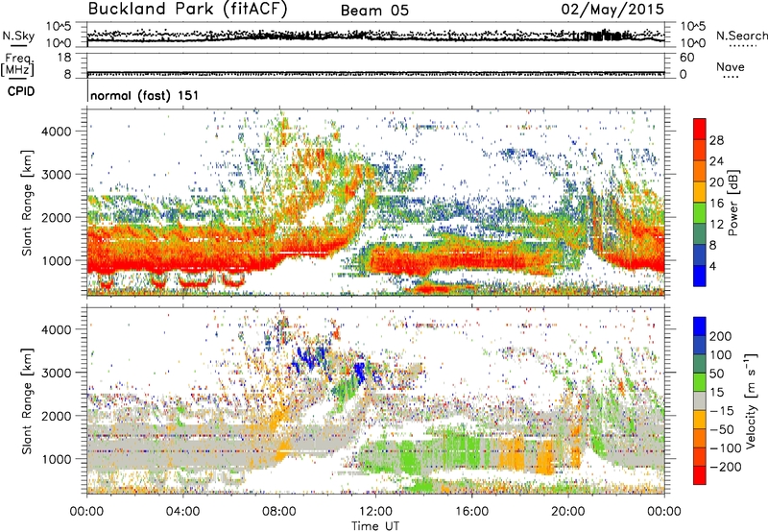Click the 'Nave' legend label
768x532 pixels.
pyautogui.click(x=731, y=66)
